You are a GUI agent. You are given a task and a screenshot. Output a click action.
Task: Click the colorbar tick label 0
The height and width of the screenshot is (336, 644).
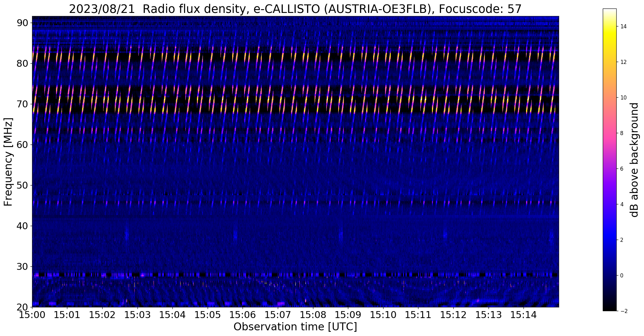tap(621, 276)
